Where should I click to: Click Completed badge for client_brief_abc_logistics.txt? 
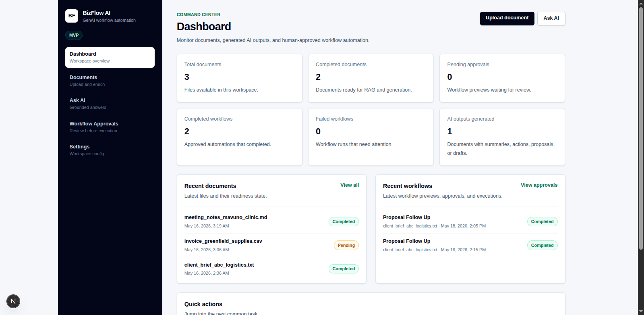point(344,269)
